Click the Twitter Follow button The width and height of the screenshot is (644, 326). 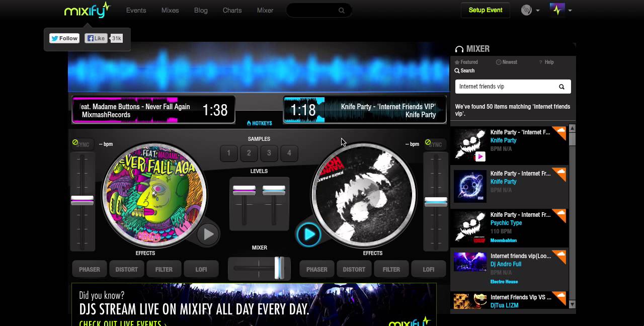(64, 38)
